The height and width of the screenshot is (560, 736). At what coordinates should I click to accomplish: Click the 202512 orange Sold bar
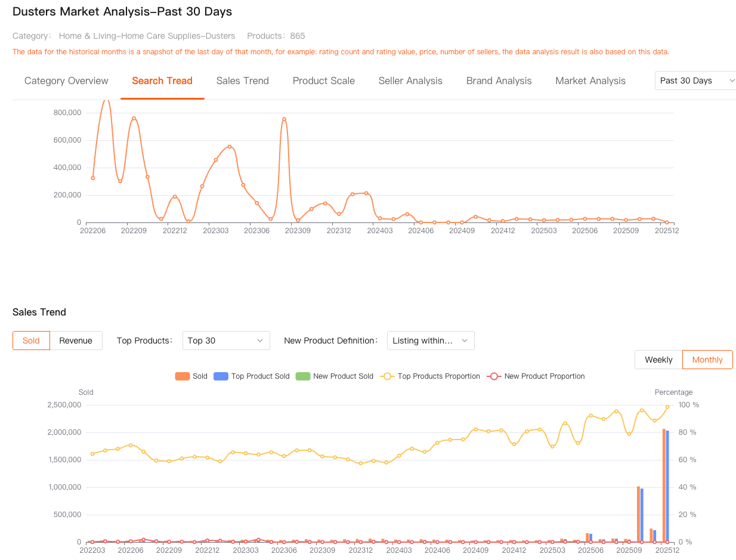pyautogui.click(x=663, y=485)
